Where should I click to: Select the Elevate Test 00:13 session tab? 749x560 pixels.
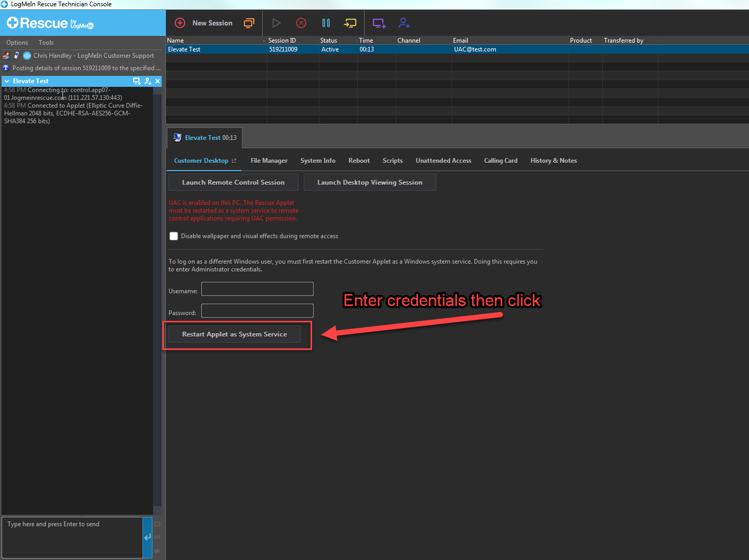tap(205, 138)
